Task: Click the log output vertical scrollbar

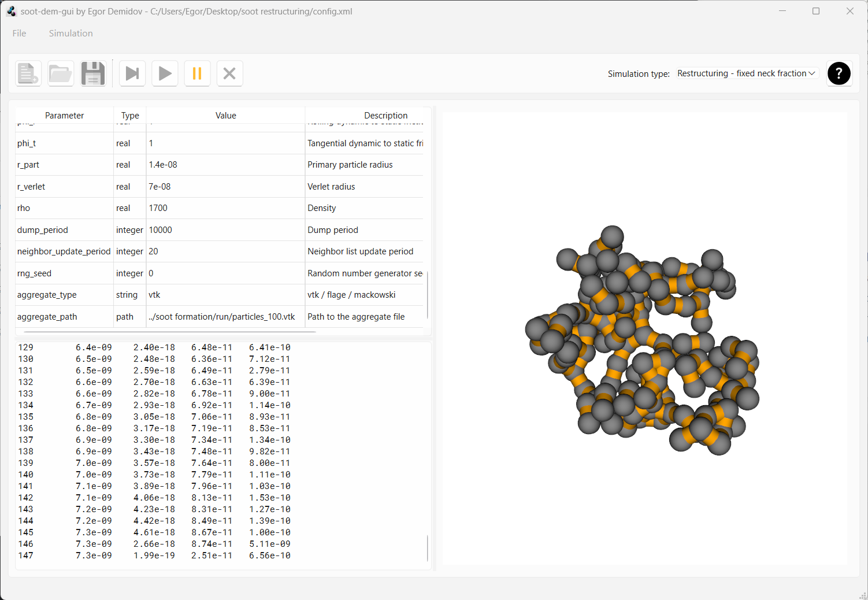Action: click(427, 548)
